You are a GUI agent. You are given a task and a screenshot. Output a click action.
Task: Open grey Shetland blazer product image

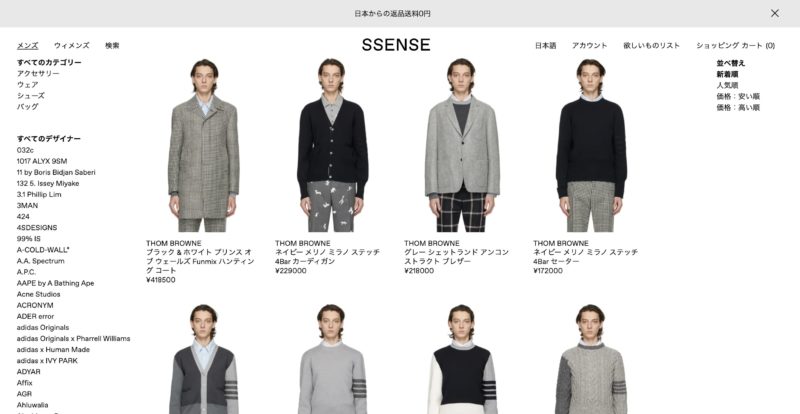pos(462,145)
